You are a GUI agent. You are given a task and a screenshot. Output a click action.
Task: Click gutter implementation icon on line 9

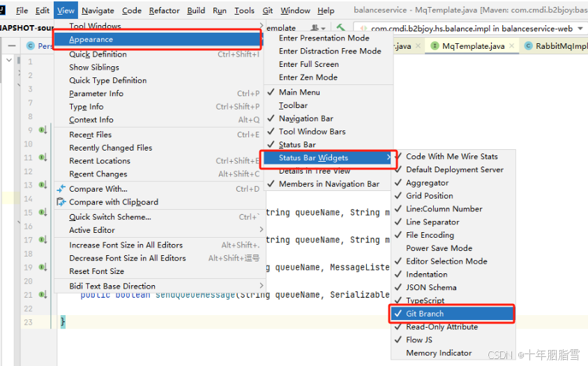43,130
